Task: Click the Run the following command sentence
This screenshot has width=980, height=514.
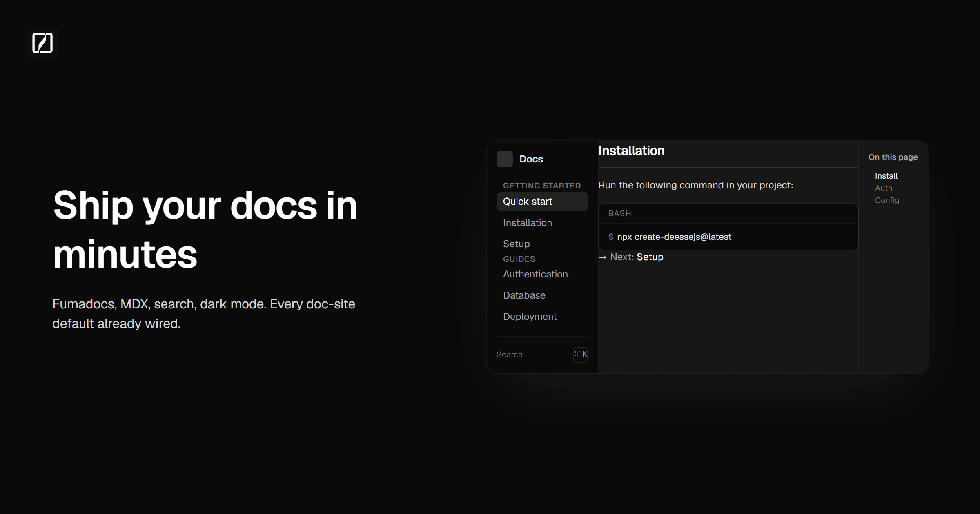Action: click(x=696, y=185)
